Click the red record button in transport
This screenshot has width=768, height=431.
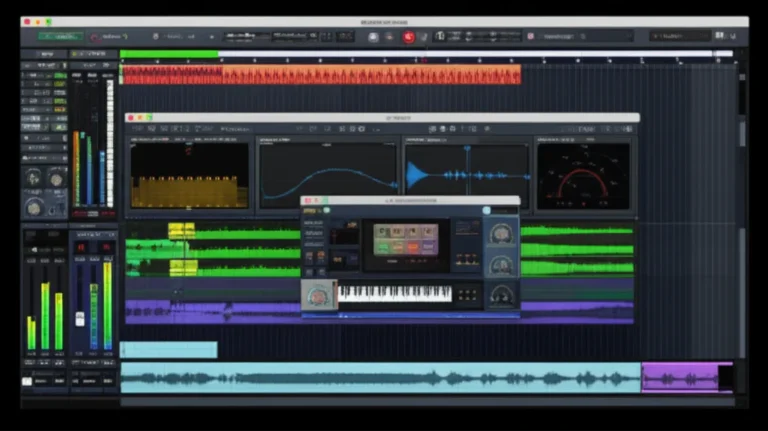(408, 37)
